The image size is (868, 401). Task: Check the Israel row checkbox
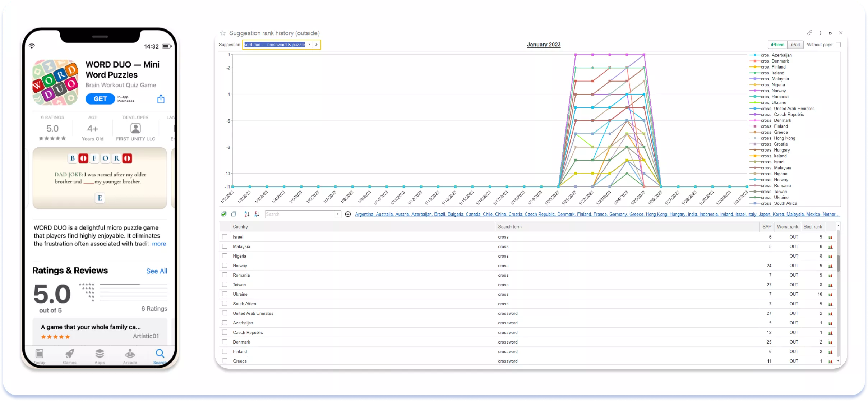(x=225, y=237)
